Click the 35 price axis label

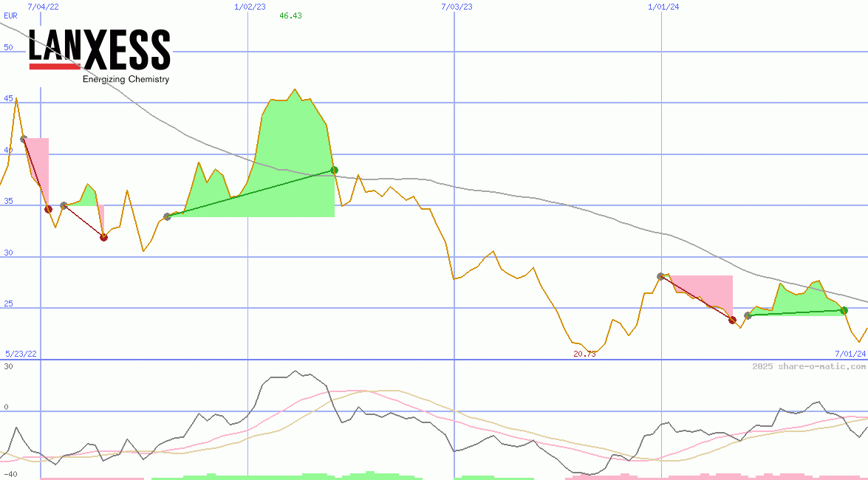(8, 201)
